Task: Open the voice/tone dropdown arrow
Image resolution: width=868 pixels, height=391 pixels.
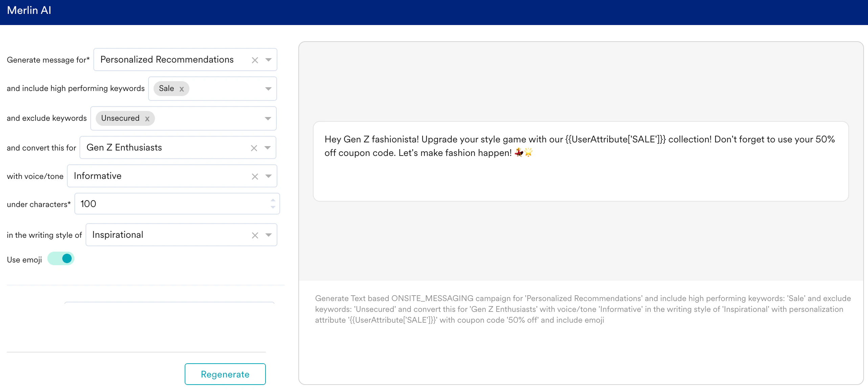Action: pos(269,176)
